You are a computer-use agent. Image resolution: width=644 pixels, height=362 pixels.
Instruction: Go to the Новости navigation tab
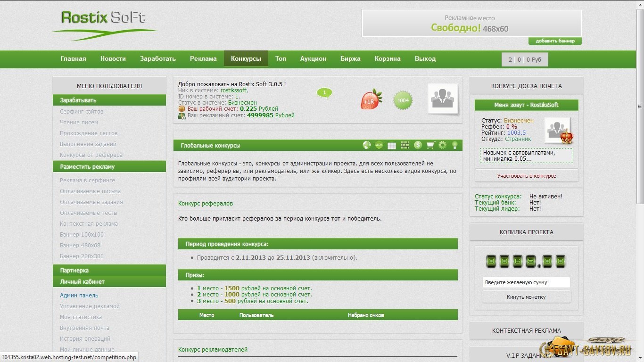pyautogui.click(x=113, y=59)
